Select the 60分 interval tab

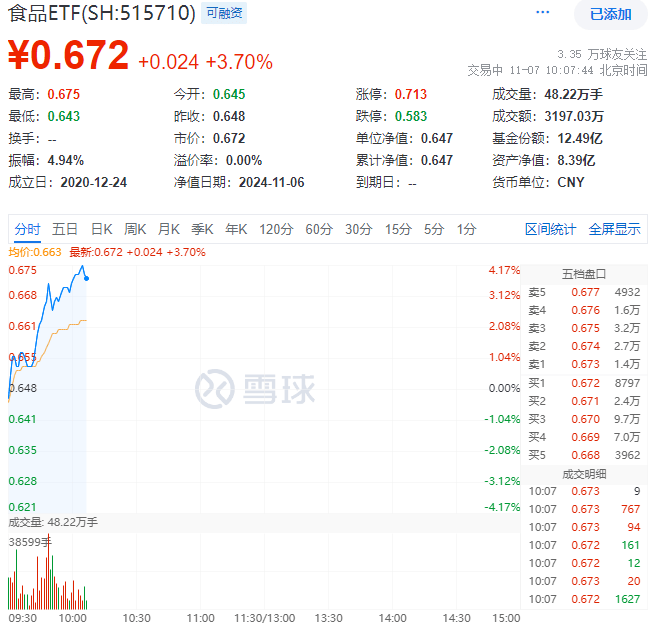click(319, 229)
